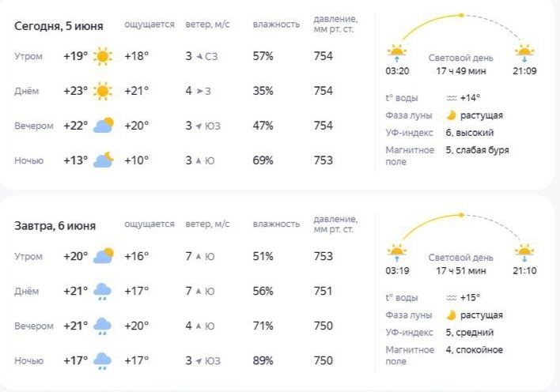
Task: Select the magnetic field value '5, слабая буря'
Action: (x=477, y=150)
